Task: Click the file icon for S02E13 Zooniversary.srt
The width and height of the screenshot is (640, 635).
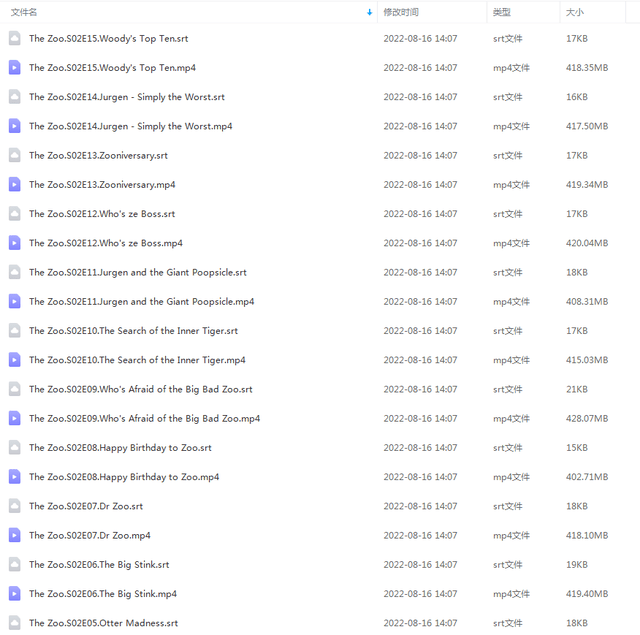Action: coord(15,155)
